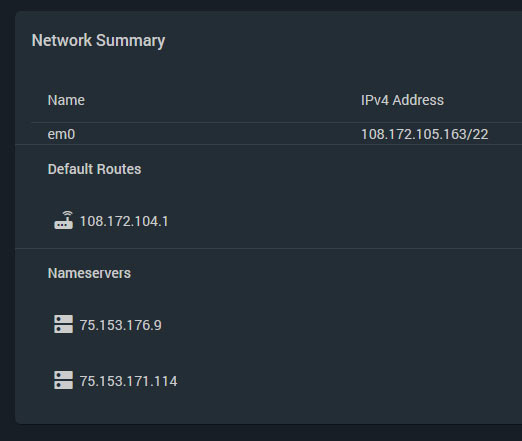The height and width of the screenshot is (441, 522).
Task: Select default route 108.172.104.1 text
Action: (124, 221)
